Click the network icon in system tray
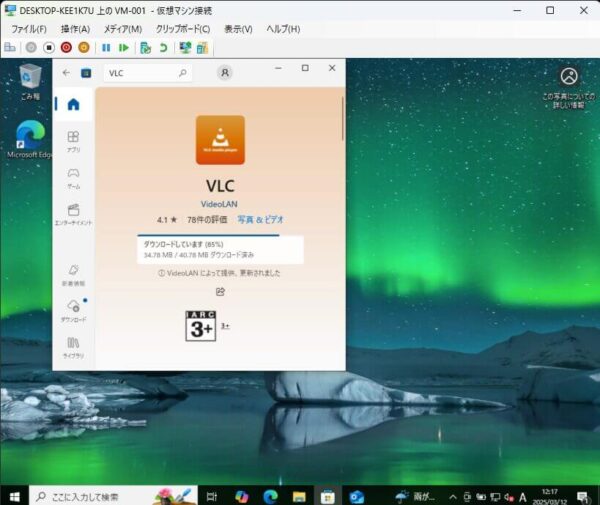Image resolution: width=600 pixels, height=505 pixels. [x=495, y=497]
